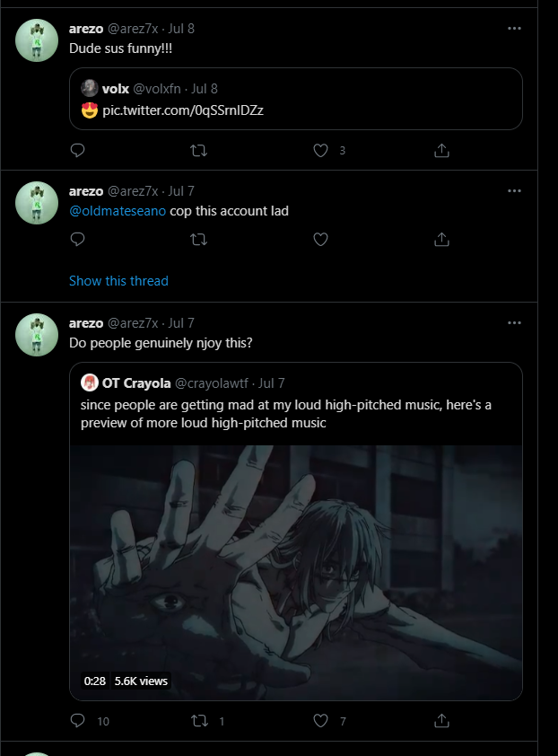Screen dimensions: 558x756
Task: Like the 'Dude sus funny!!!' tweet
Action: tap(320, 151)
